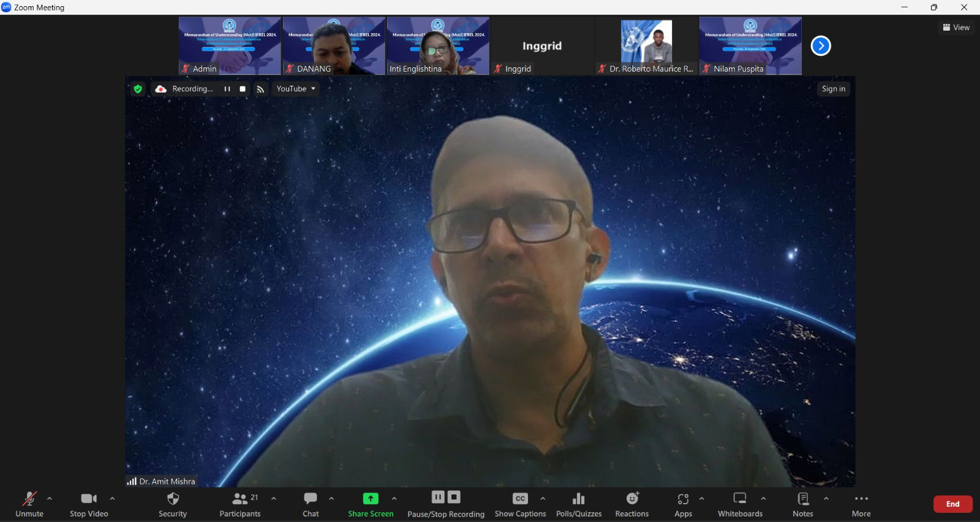The height and width of the screenshot is (522, 980).
Task: Open the Chat panel
Action: [311, 505]
